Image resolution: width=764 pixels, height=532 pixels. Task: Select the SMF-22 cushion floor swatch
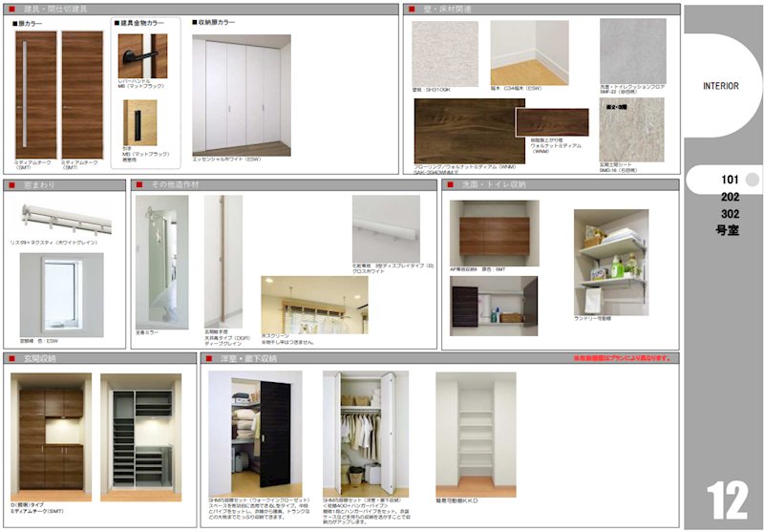(632, 50)
